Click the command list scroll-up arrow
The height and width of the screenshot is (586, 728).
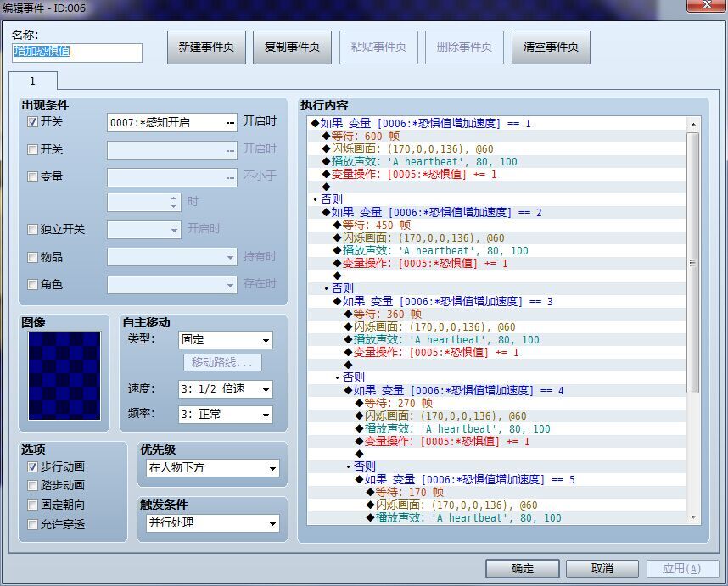tap(692, 125)
